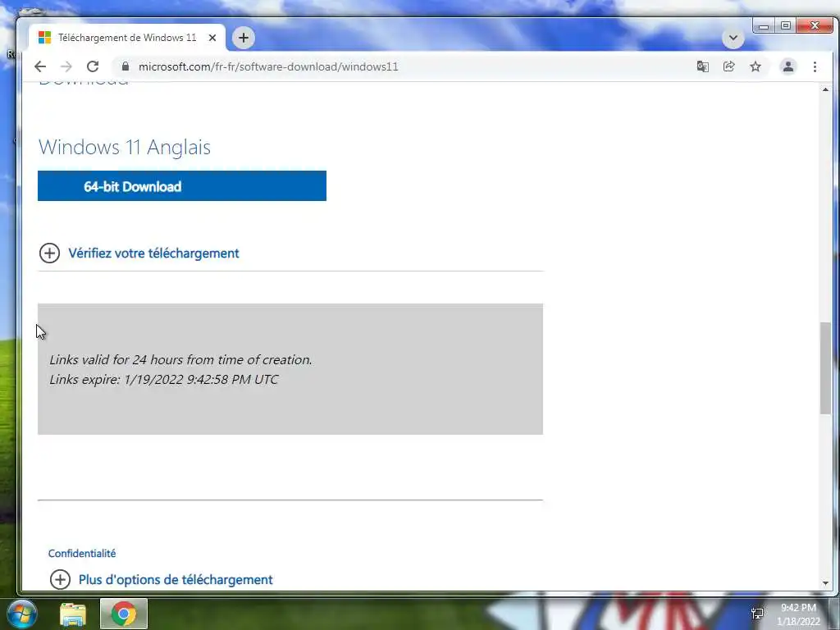Click the plus icon beside Plus d'options
Viewport: 840px width, 630px height.
[60, 579]
